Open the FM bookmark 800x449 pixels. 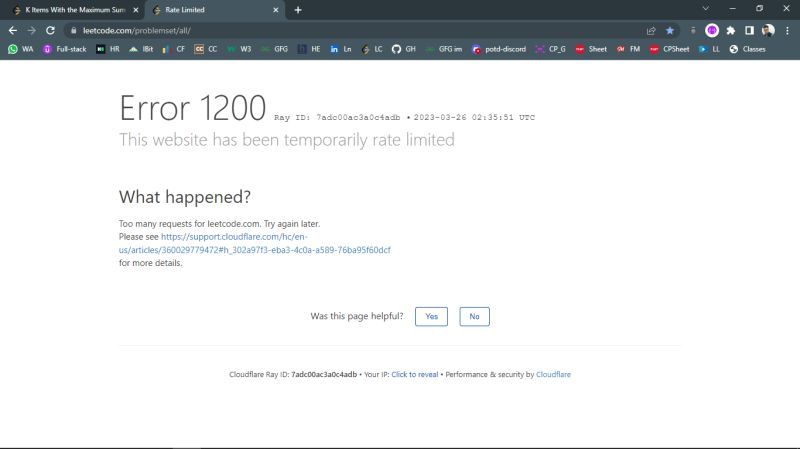click(628, 49)
